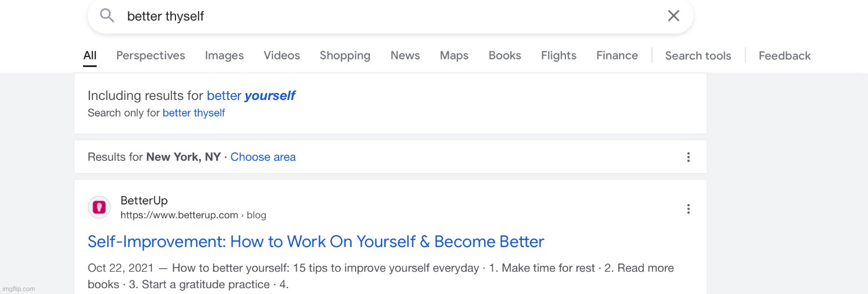This screenshot has width=868, height=294.
Task: Switch to Books results
Action: click(x=505, y=56)
